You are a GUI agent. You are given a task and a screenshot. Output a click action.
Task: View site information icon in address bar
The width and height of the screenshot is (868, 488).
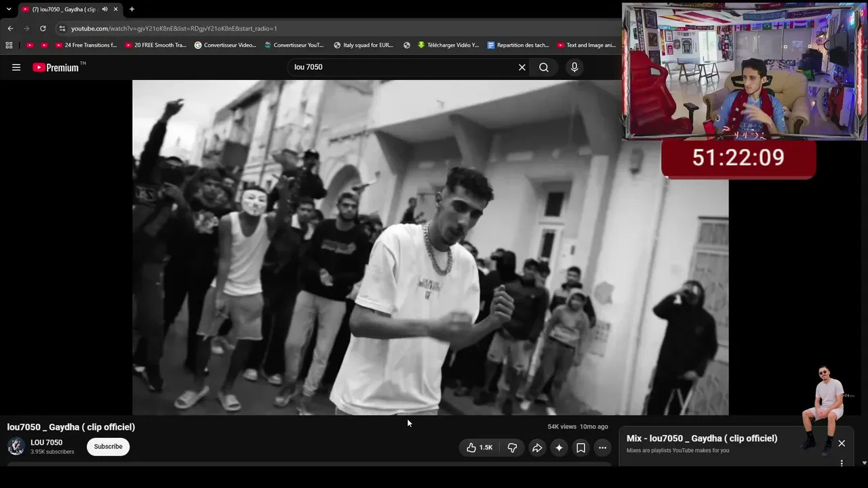pyautogui.click(x=62, y=28)
